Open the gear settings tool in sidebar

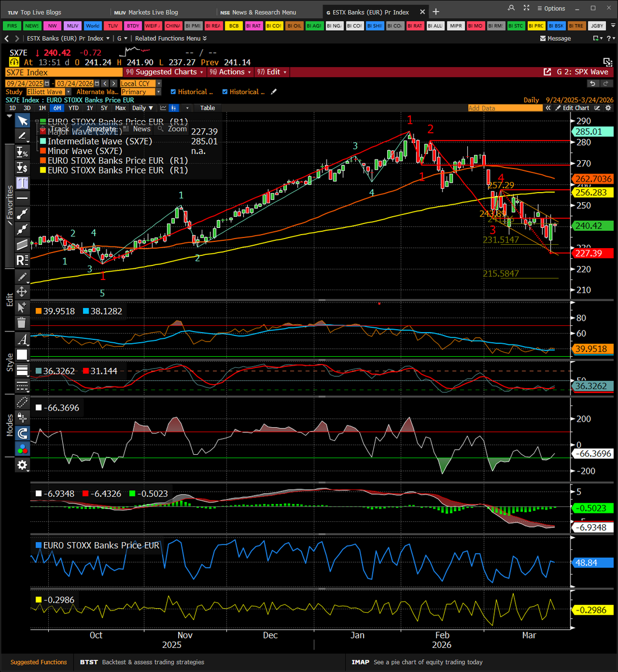22,465
